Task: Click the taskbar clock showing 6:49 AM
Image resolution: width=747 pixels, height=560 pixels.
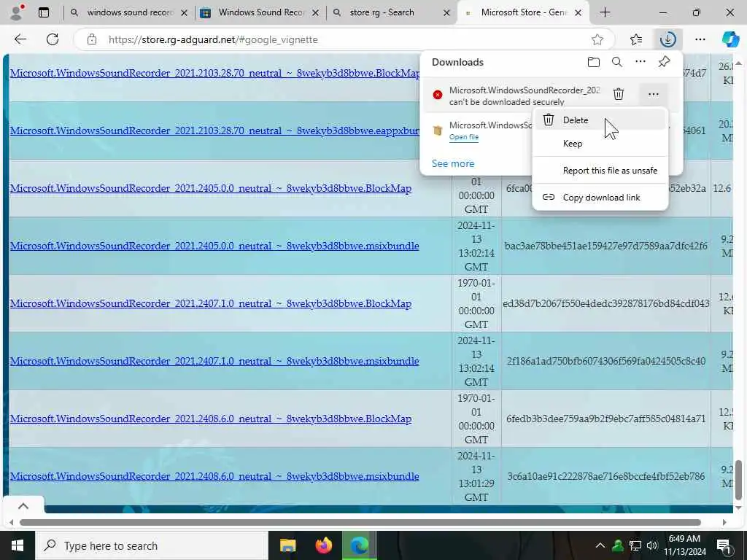Action: 684,545
